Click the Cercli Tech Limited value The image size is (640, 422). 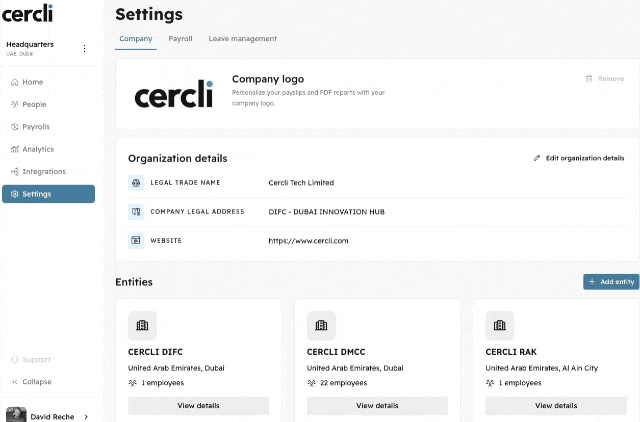[x=301, y=183]
